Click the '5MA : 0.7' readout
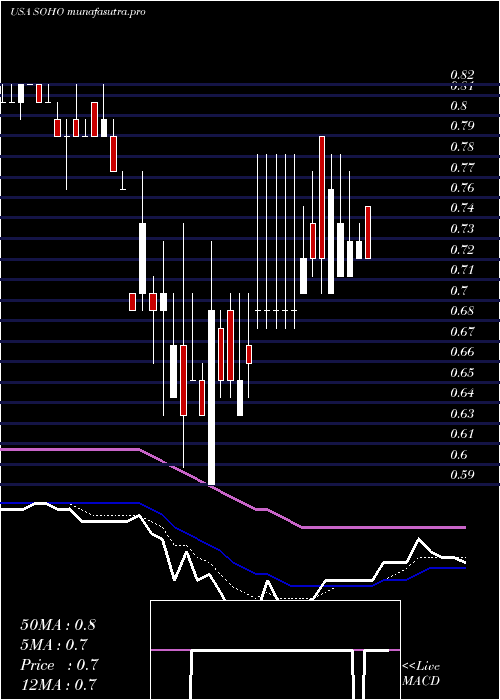Screen dimensions: 500x700 [54, 645]
